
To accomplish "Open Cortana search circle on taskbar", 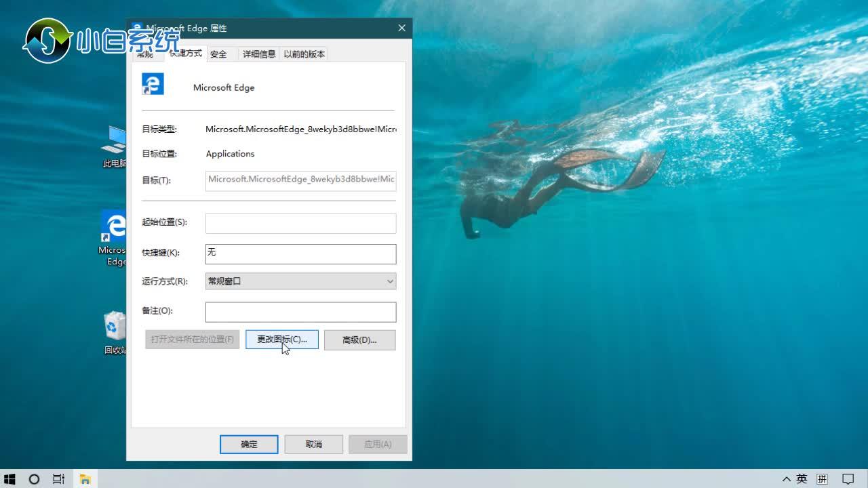I will tap(34, 479).
